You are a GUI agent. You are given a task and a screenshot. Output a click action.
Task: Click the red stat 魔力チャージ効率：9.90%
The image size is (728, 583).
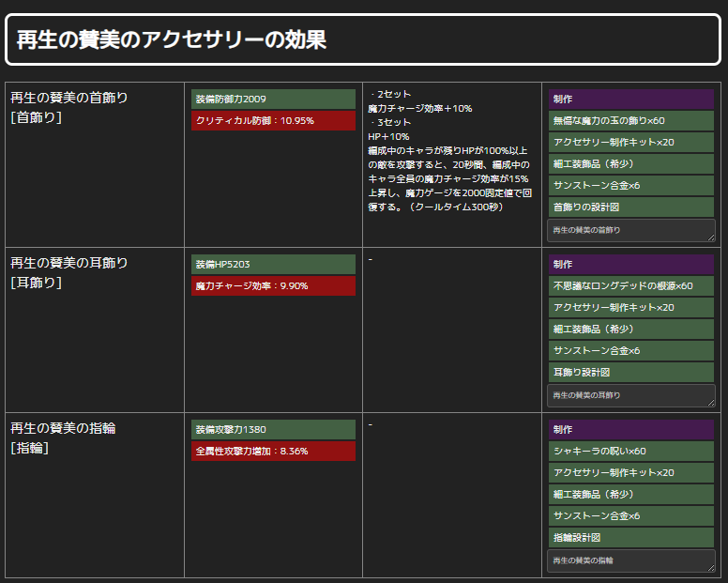pos(273,285)
